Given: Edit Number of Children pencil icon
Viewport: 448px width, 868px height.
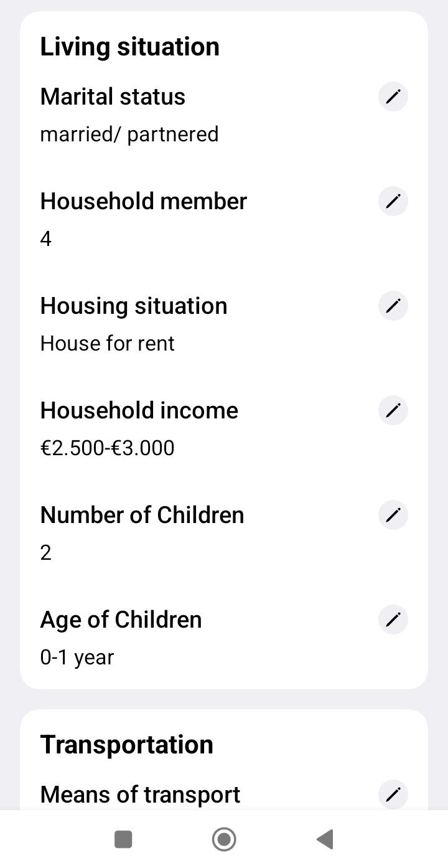Looking at the screenshot, I should (393, 515).
